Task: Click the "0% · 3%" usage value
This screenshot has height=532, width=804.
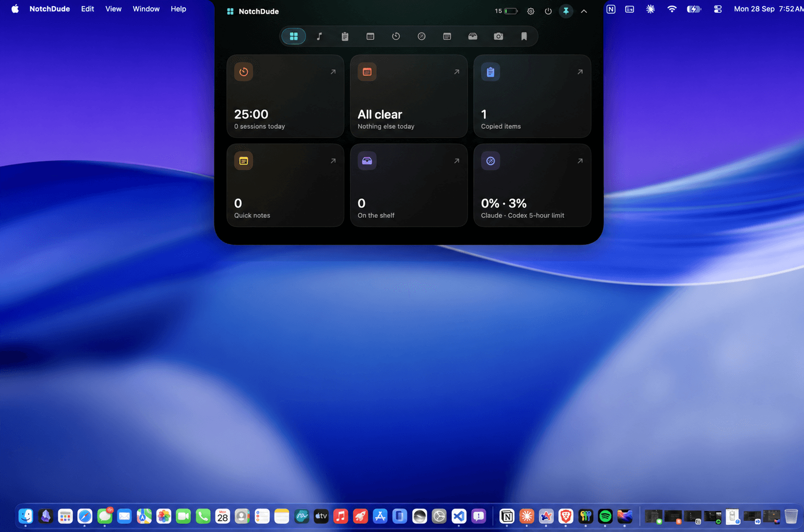Action: (x=503, y=203)
